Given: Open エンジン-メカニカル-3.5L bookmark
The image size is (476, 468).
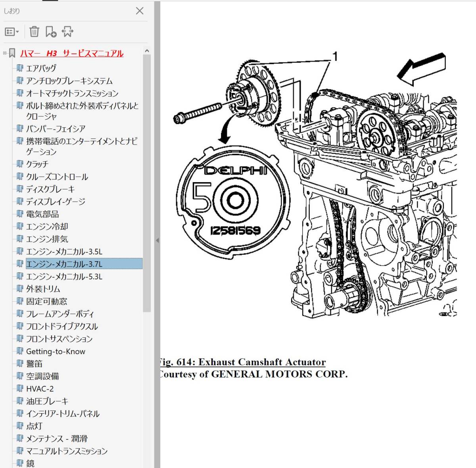Looking at the screenshot, I should point(64,252).
